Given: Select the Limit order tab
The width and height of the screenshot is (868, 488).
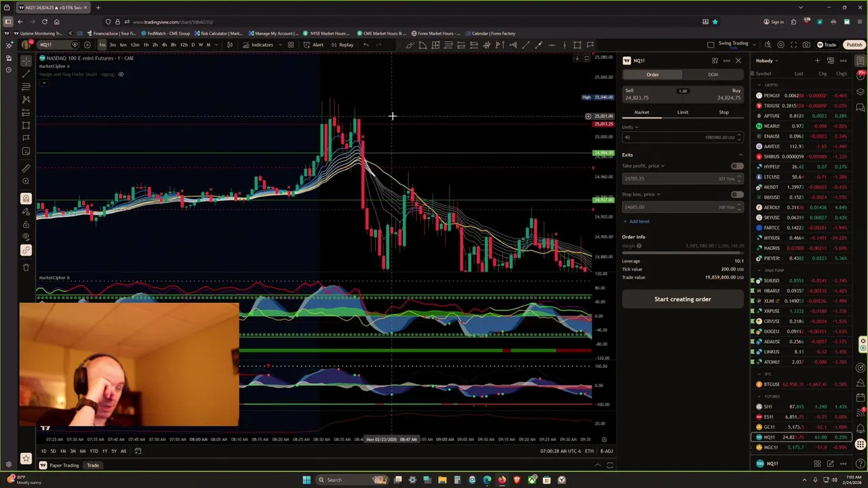Looking at the screenshot, I should (683, 113).
